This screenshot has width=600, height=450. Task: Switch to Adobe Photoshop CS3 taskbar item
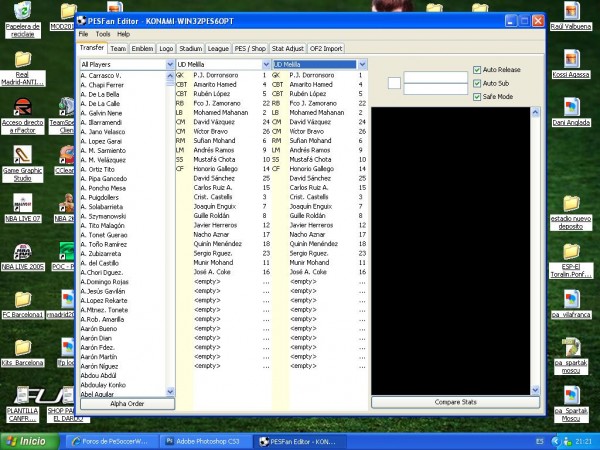pyautogui.click(x=204, y=441)
